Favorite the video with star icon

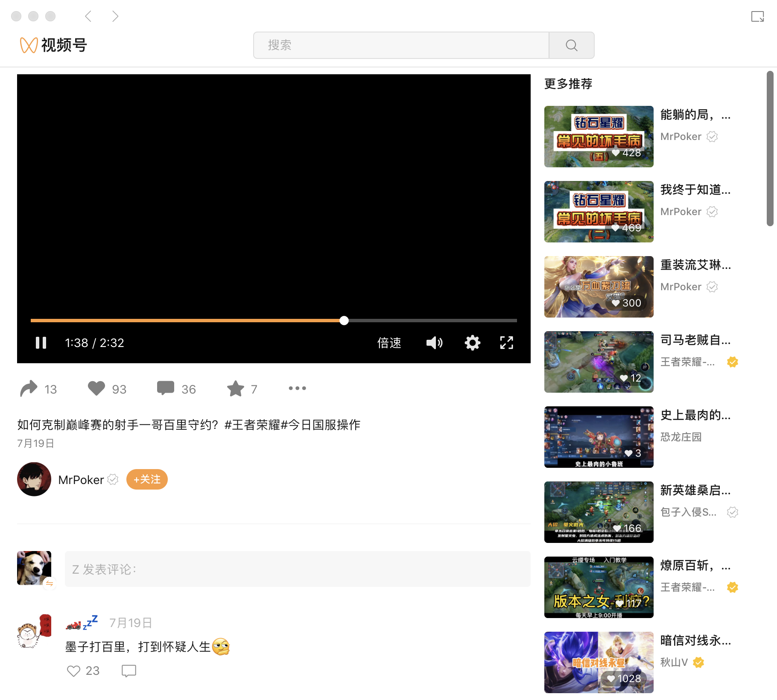coord(236,388)
